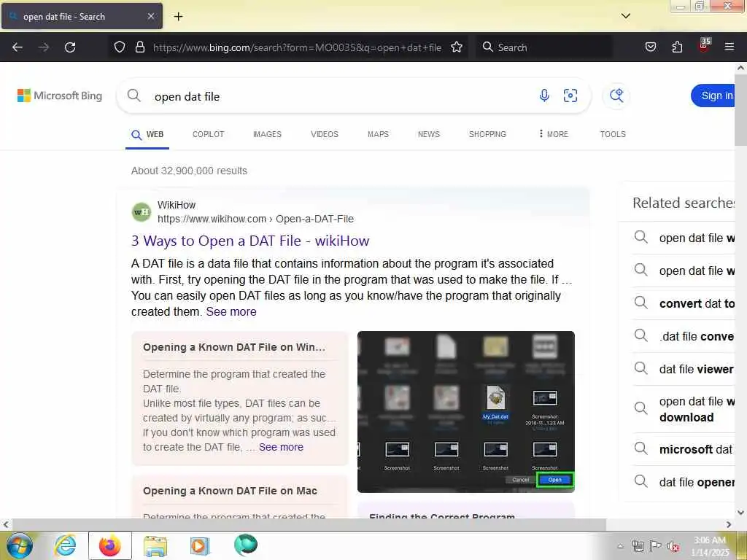This screenshot has width=747, height=560.
Task: Click the scroll up arrow
Action: (x=740, y=68)
